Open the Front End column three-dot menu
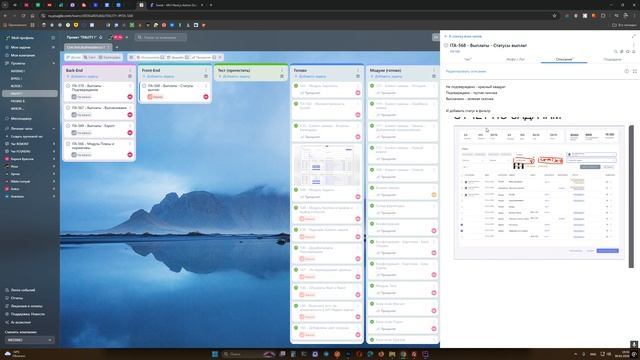 click(x=206, y=70)
